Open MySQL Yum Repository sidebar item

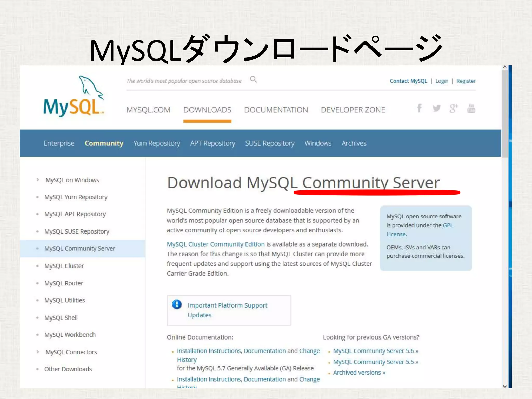76,197
